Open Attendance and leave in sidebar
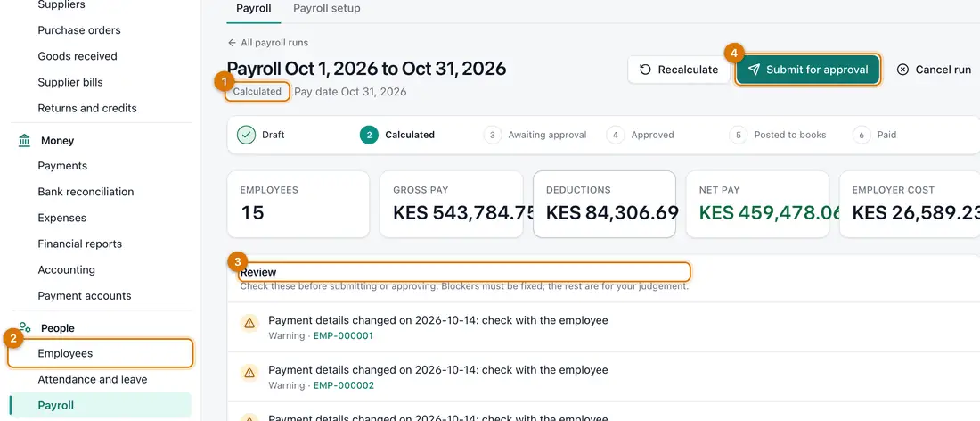980x421 pixels. pyautogui.click(x=93, y=379)
